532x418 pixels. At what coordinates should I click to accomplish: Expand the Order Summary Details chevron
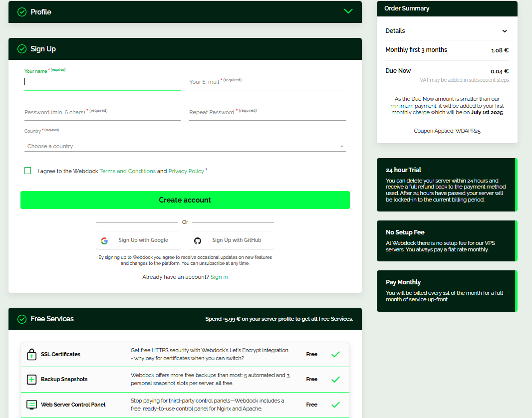(505, 31)
